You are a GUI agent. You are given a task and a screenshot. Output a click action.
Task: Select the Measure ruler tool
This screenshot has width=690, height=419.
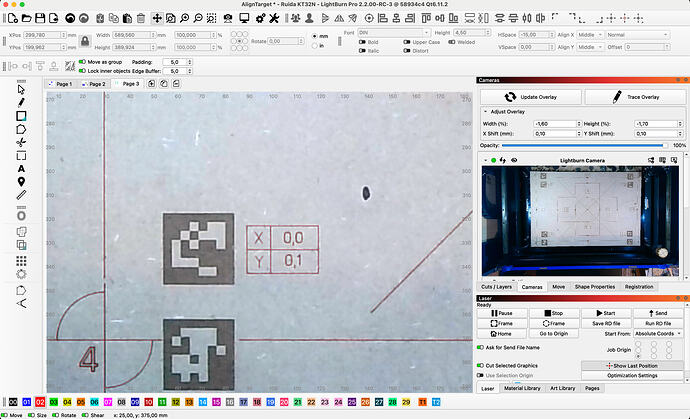(x=21, y=195)
